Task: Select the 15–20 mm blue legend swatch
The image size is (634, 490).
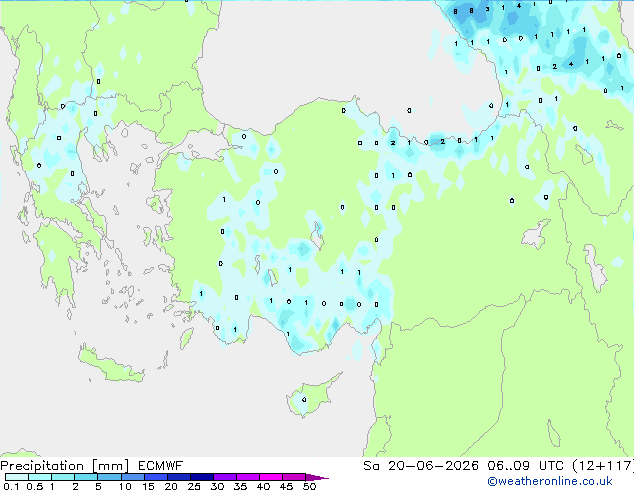Action: 156,477
